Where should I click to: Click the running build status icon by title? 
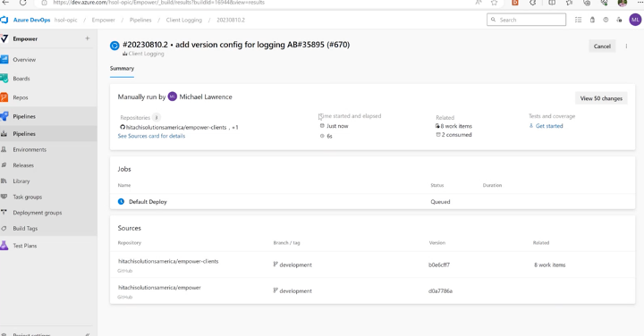point(114,46)
